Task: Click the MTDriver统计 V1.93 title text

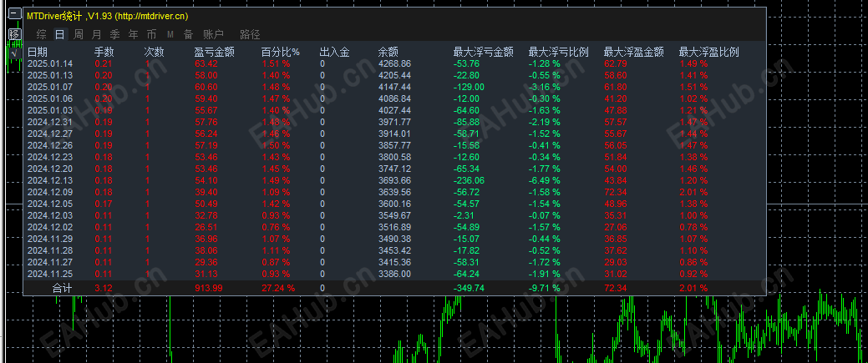Action: (x=107, y=16)
